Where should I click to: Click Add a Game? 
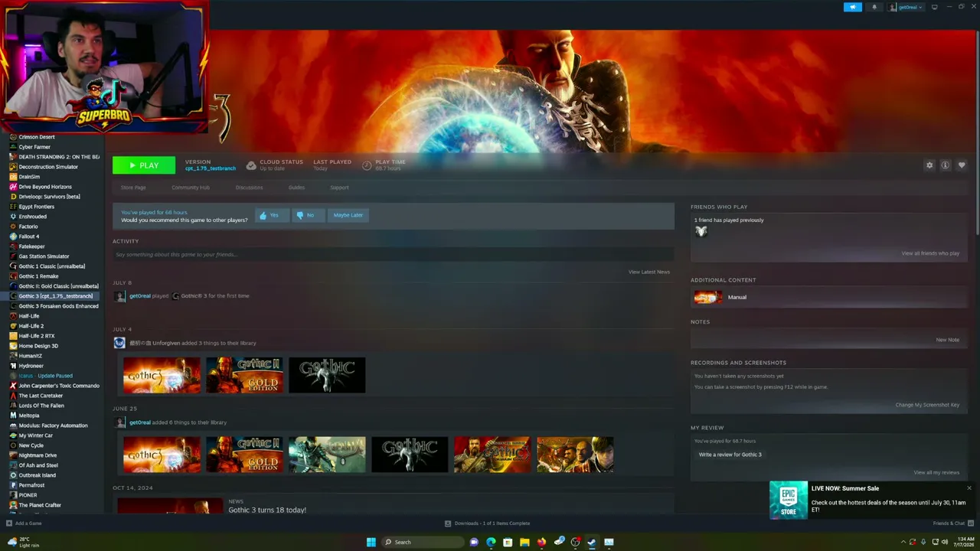[24, 523]
